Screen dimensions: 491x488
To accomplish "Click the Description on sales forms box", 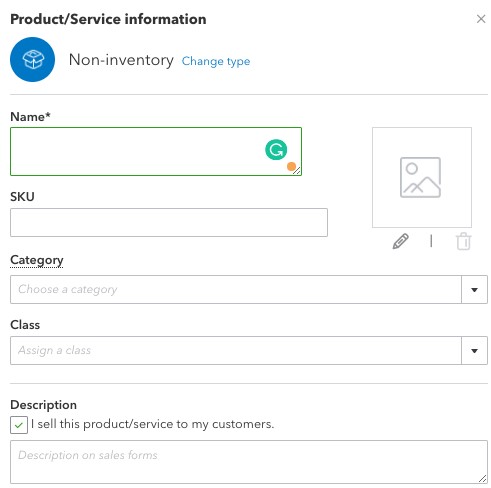I will 249,462.
